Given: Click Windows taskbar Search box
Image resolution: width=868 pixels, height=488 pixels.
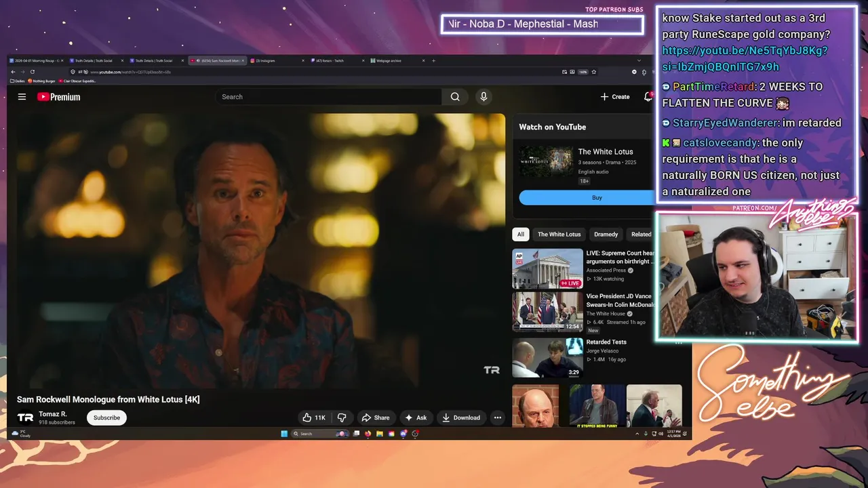Looking at the screenshot, I should point(320,434).
